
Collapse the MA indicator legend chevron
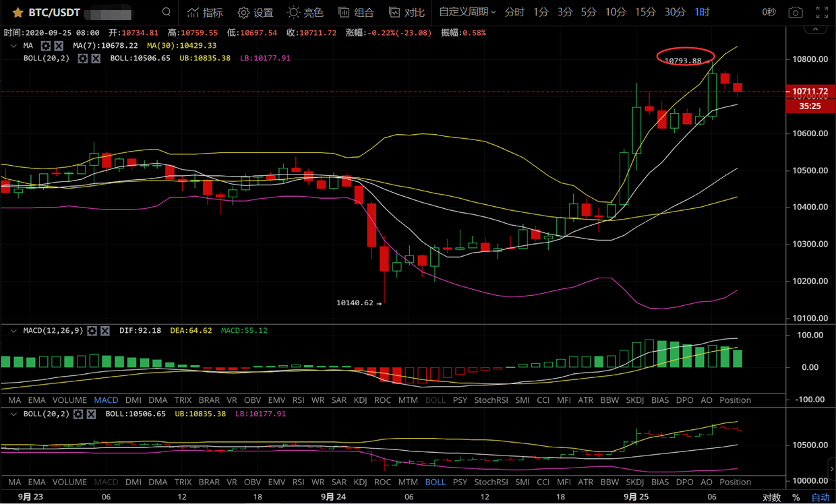coord(13,46)
